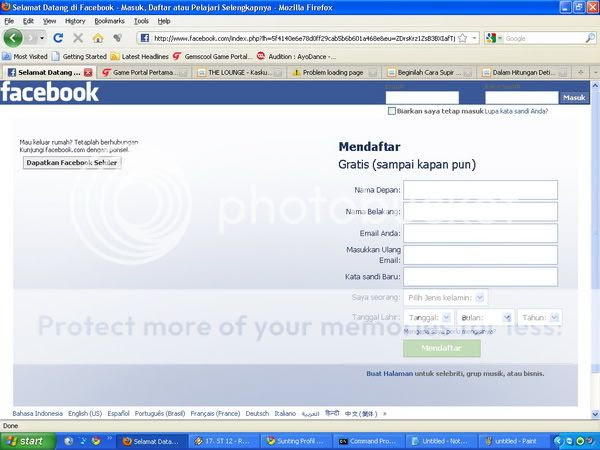This screenshot has height=450, width=600.
Task: Open the address bar history dropdown
Action: (x=474, y=38)
